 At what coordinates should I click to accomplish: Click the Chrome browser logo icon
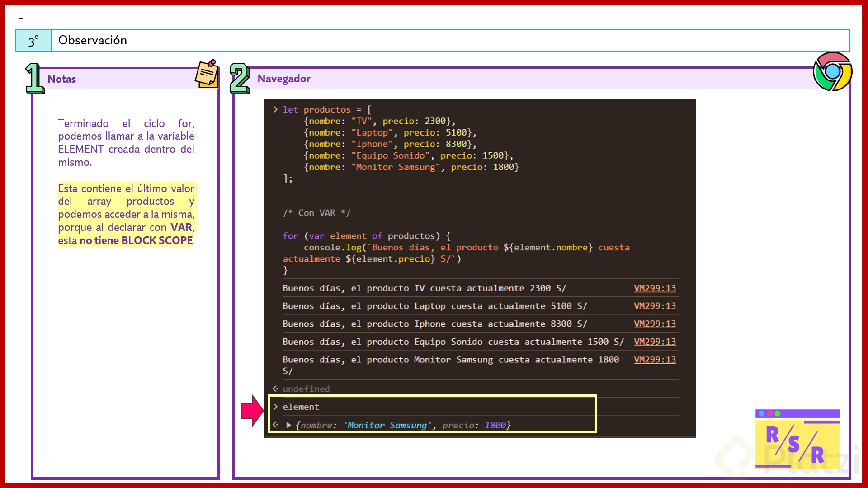pyautogui.click(x=832, y=71)
